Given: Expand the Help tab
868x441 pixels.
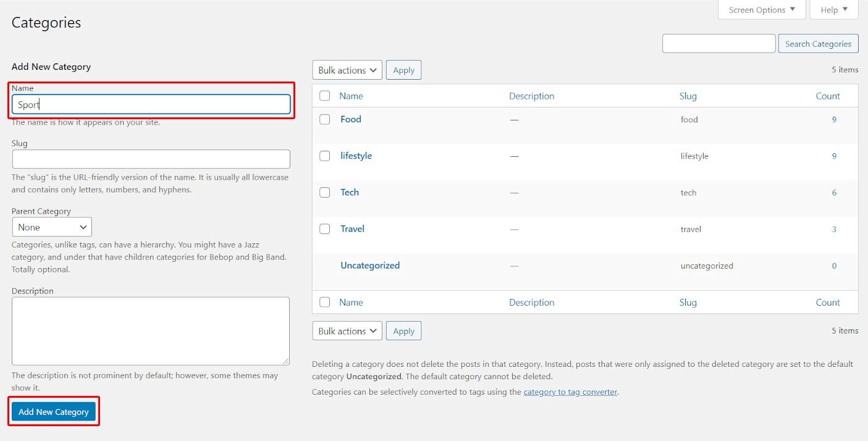Looking at the screenshot, I should (x=833, y=10).
